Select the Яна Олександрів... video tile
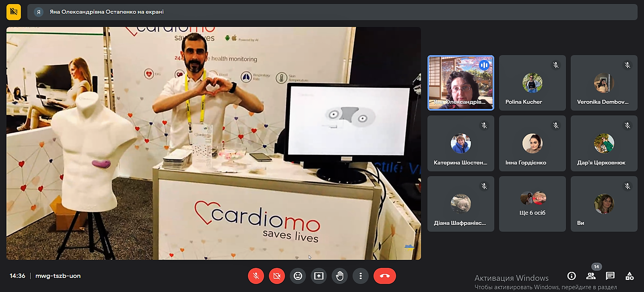 (x=461, y=83)
